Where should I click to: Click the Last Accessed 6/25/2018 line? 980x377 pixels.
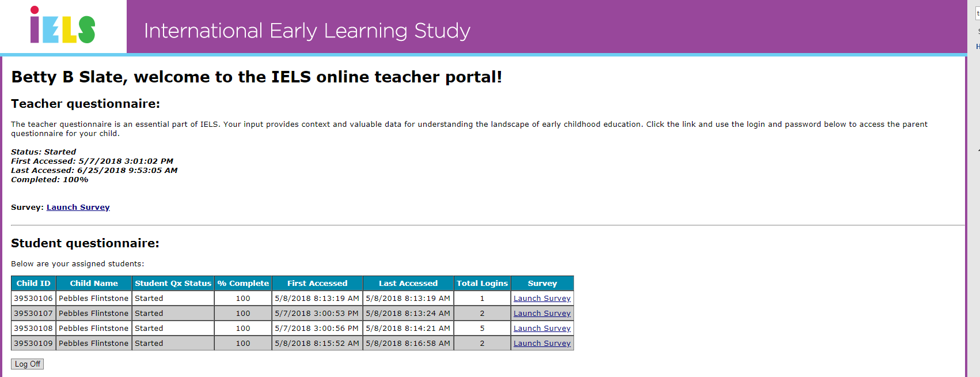[94, 171]
